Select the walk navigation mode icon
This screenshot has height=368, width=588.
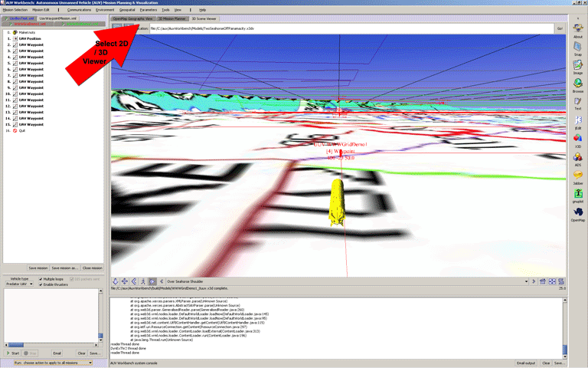(143, 281)
